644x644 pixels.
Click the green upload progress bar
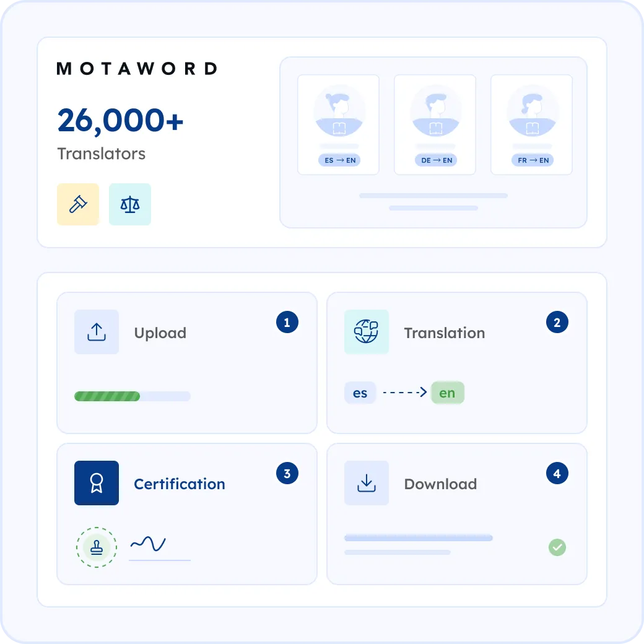(x=107, y=396)
